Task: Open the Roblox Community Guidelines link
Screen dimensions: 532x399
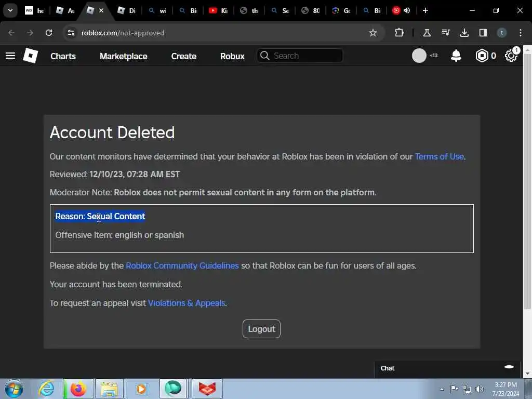Action: [x=182, y=265]
